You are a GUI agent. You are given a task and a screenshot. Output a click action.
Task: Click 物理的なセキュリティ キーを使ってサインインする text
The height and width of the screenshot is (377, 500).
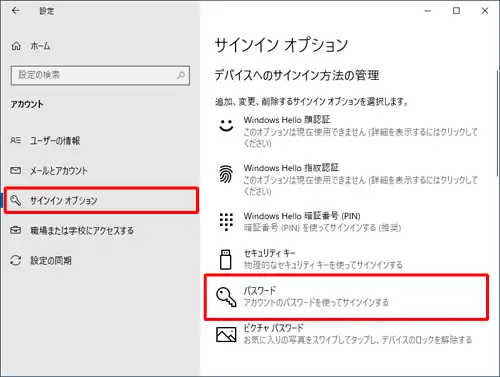coord(323,265)
